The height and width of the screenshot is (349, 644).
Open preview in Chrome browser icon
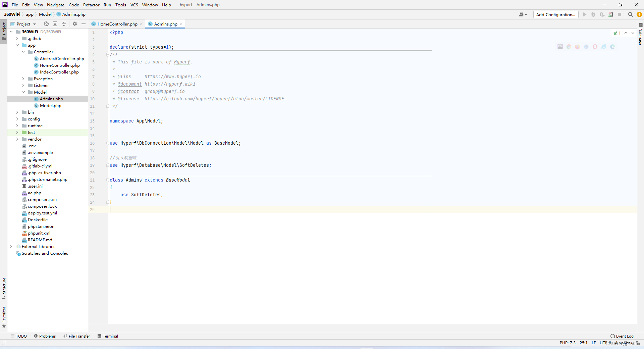569,47
